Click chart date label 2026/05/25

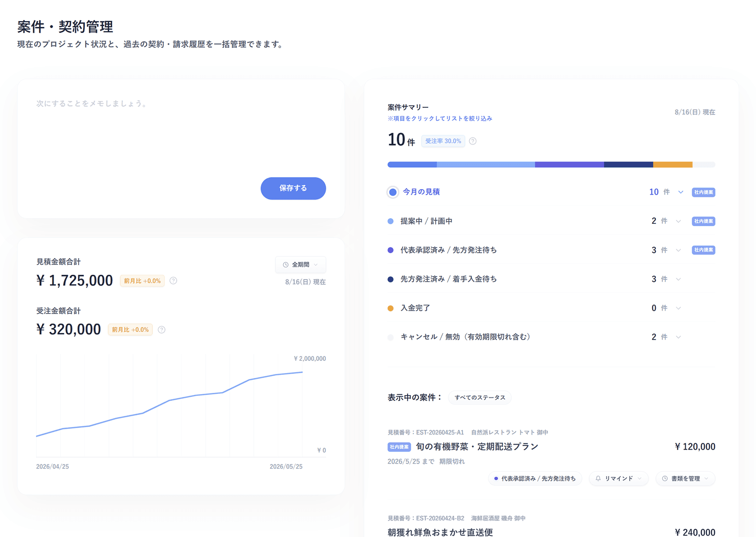click(x=286, y=467)
